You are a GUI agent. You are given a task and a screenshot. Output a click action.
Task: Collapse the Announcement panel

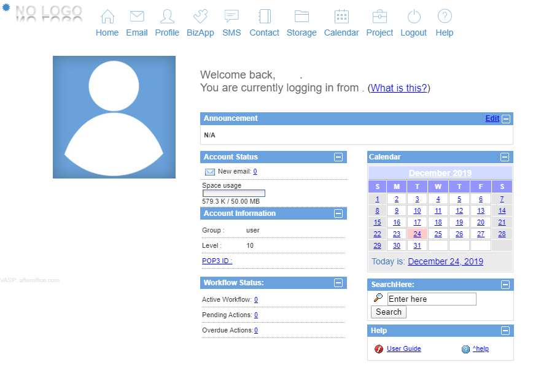506,119
